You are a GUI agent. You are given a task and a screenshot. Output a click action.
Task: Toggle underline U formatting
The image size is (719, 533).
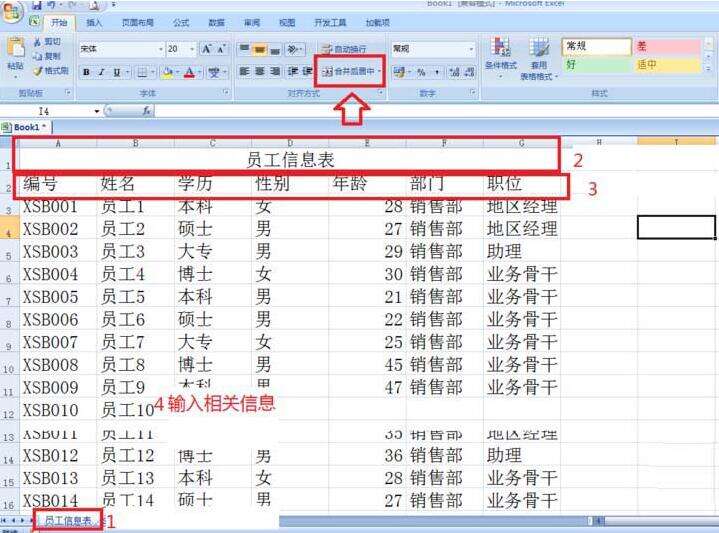coord(116,72)
